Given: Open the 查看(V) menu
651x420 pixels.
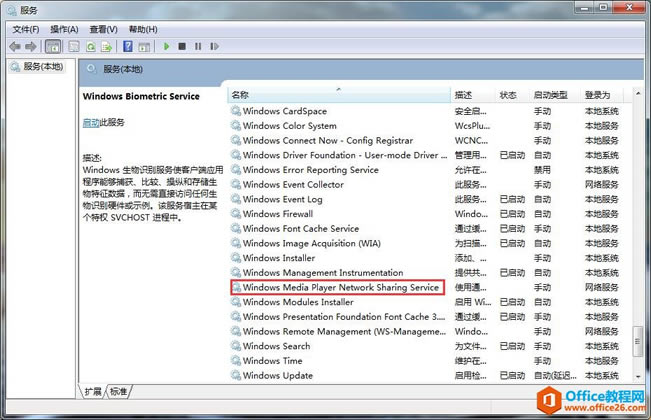Looking at the screenshot, I should 103,29.
